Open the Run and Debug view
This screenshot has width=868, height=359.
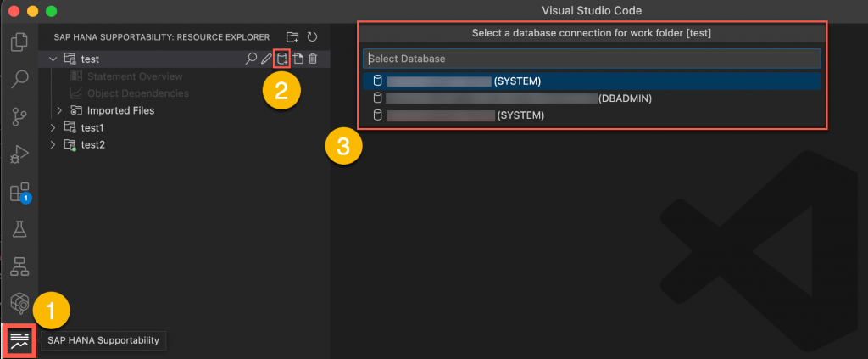click(x=19, y=154)
